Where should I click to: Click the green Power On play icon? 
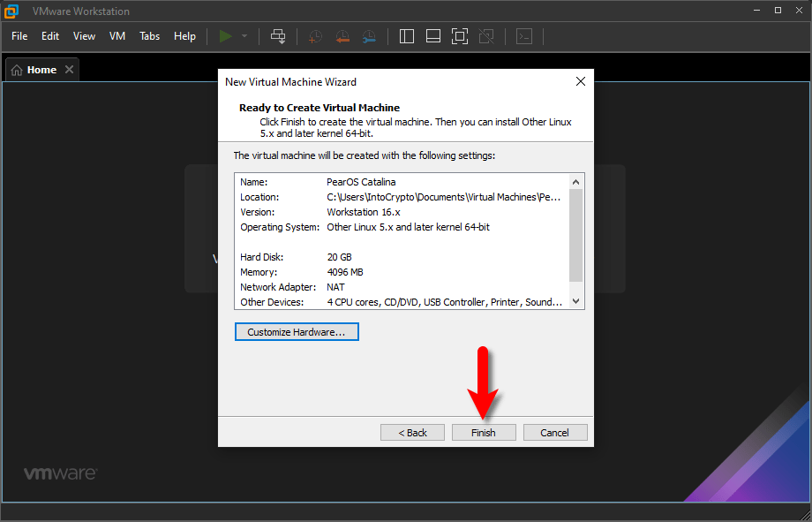coord(225,36)
